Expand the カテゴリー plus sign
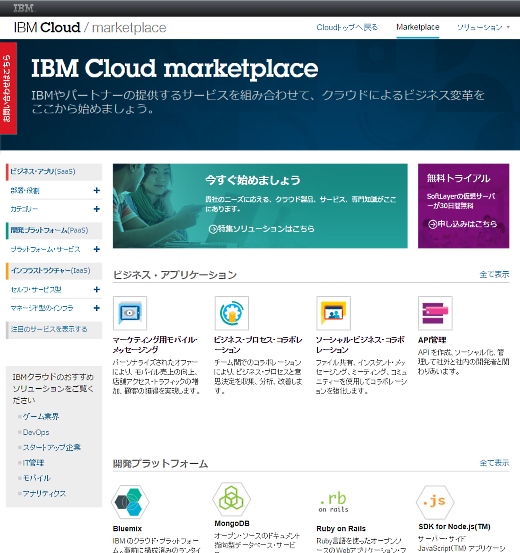Screen dimensions: 520x553 pyautogui.click(x=97, y=209)
